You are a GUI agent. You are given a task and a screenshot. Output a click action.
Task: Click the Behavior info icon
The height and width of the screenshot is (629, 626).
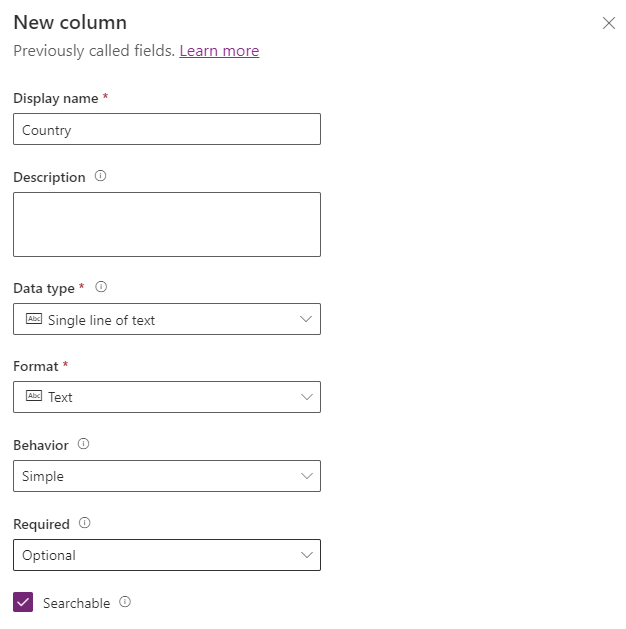click(83, 443)
